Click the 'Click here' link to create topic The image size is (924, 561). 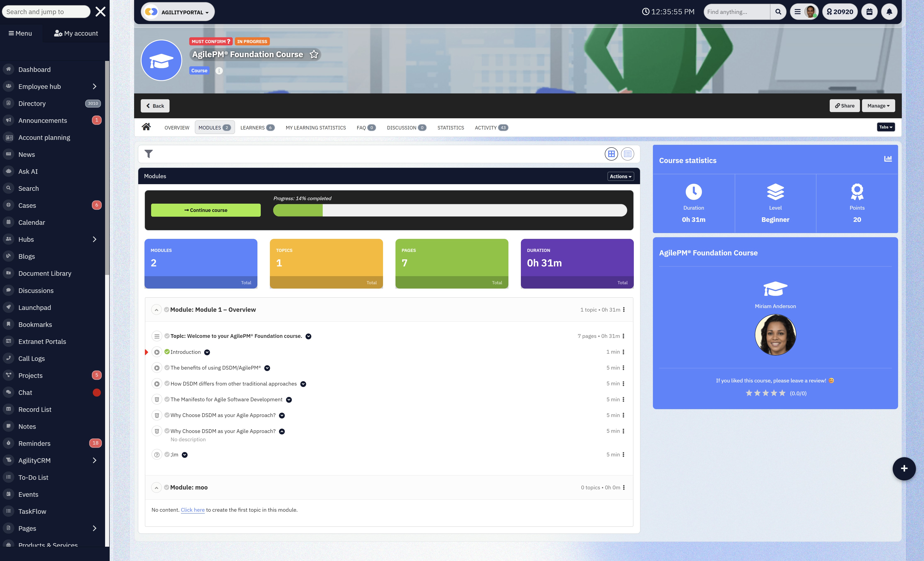192,510
